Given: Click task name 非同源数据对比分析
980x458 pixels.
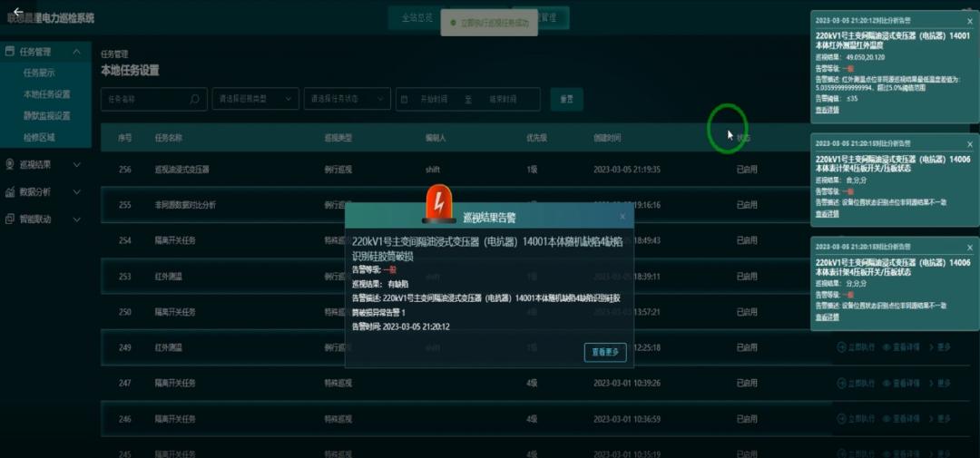Looking at the screenshot, I should tap(186, 205).
